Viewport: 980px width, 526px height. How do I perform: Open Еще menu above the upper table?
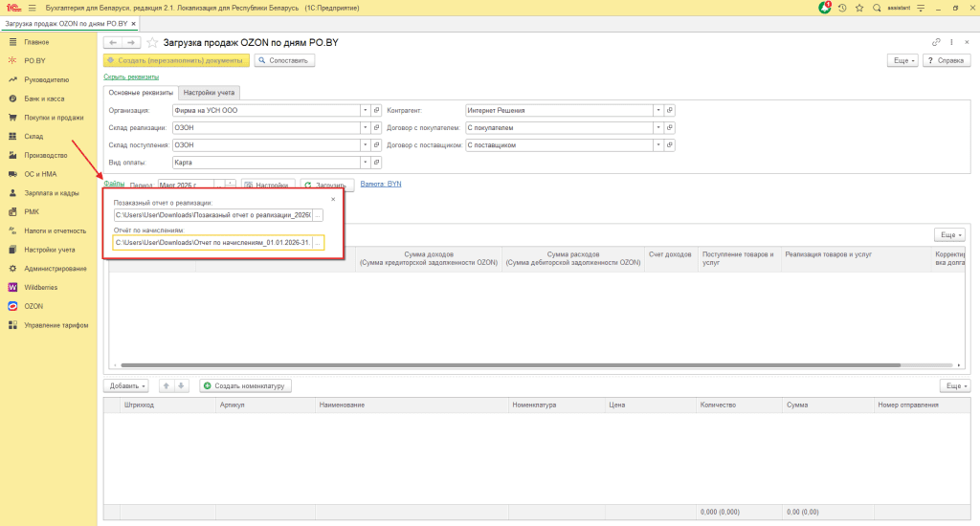coord(950,235)
